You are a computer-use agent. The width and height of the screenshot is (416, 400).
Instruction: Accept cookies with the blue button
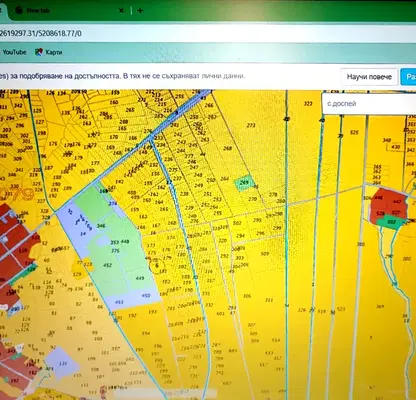(x=409, y=77)
